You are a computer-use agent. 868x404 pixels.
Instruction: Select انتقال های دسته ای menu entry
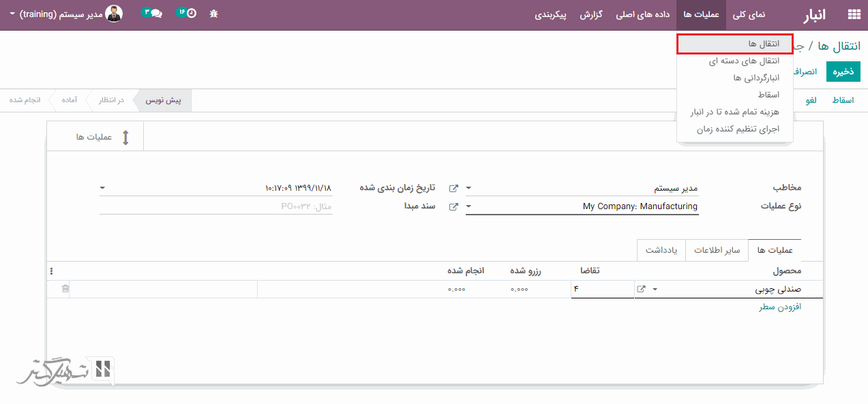tap(734, 61)
